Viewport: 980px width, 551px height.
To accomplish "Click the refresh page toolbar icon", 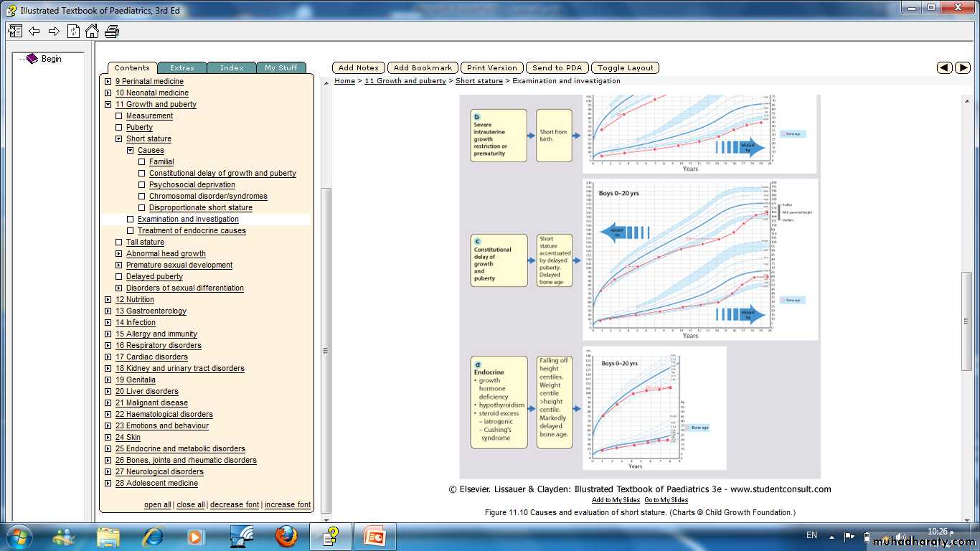I will coord(73,31).
